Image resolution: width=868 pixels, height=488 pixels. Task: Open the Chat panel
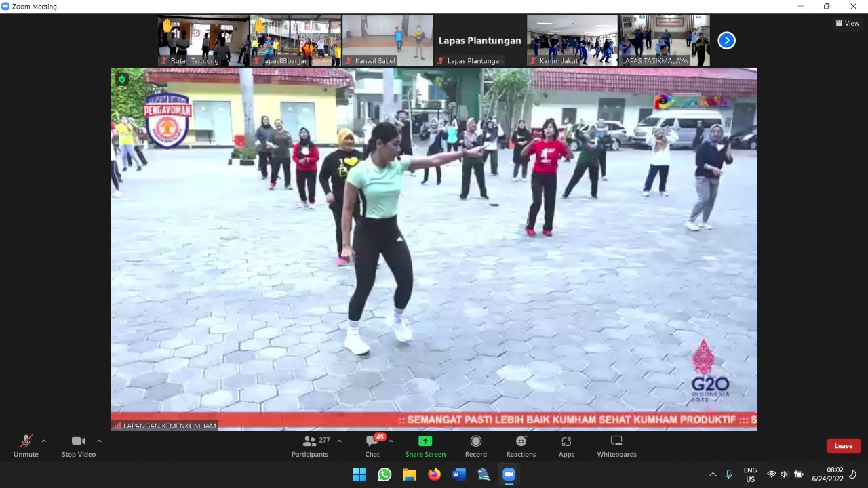pyautogui.click(x=372, y=446)
